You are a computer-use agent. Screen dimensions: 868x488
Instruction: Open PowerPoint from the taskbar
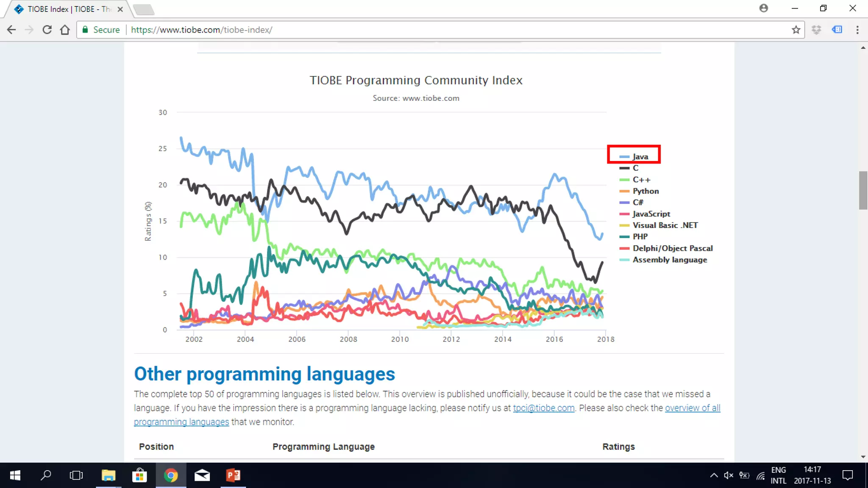click(x=233, y=475)
